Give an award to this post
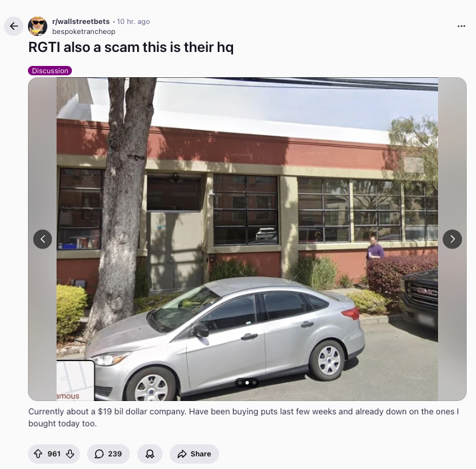The image size is (476, 469). point(150,454)
